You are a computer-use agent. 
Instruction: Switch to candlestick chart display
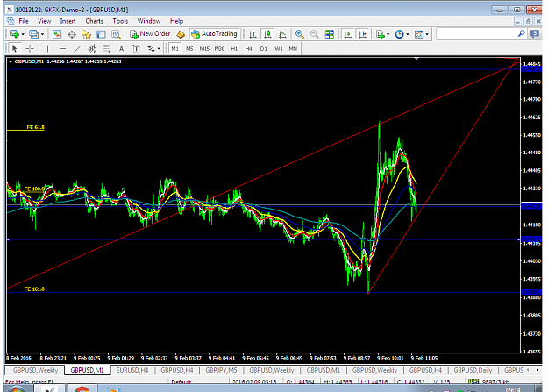click(x=267, y=34)
